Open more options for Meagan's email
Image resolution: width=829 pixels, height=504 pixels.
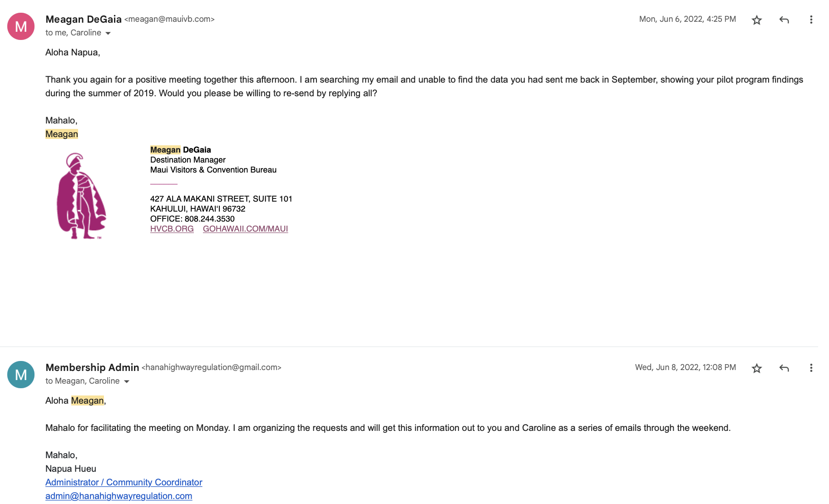coord(811,20)
